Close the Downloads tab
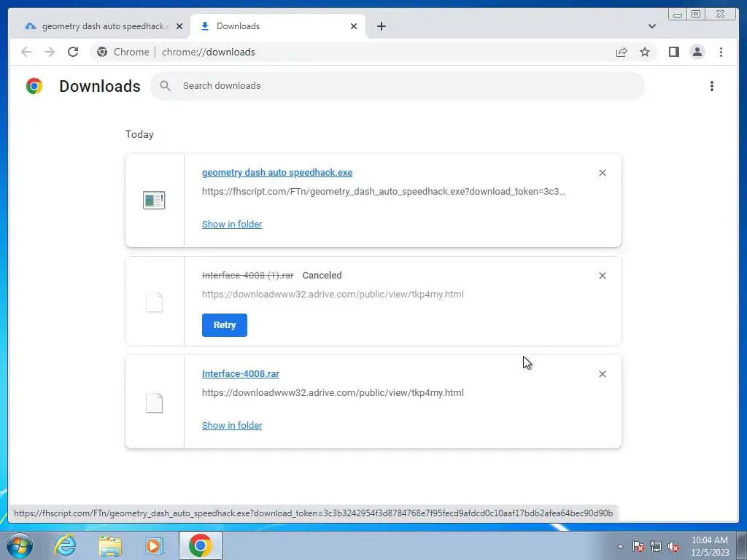The image size is (747, 560). [x=354, y=26]
